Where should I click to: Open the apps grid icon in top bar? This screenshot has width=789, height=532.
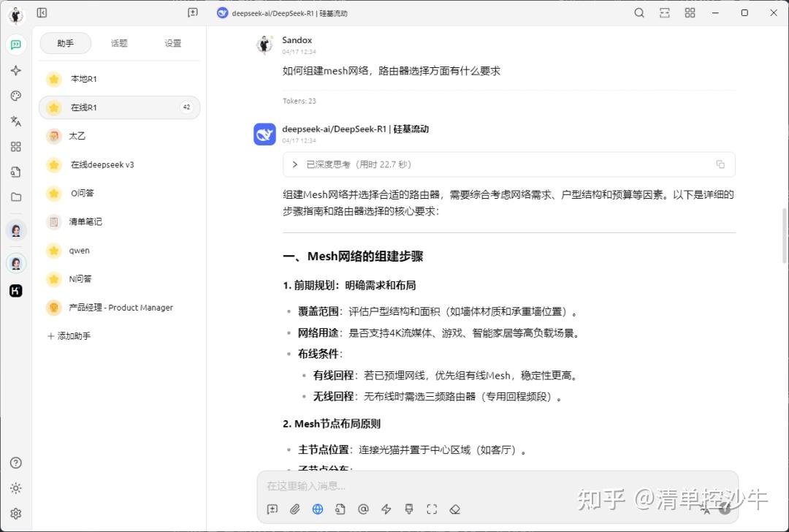point(690,12)
